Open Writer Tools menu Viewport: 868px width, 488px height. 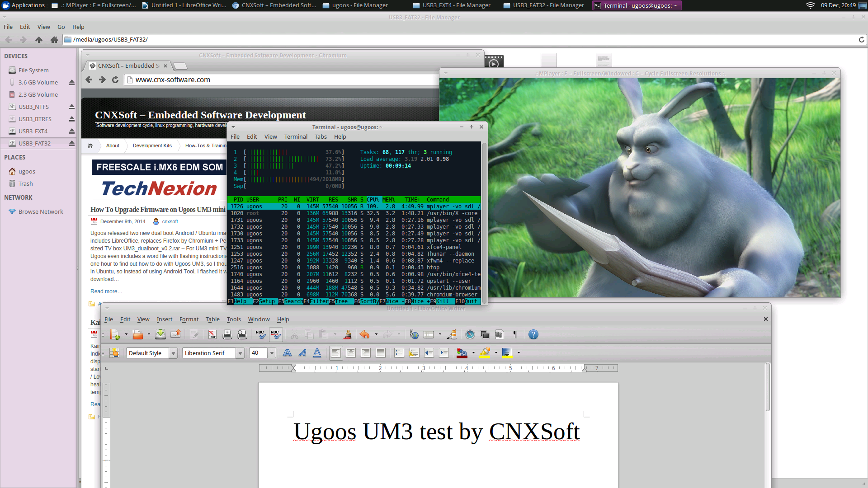coord(234,319)
